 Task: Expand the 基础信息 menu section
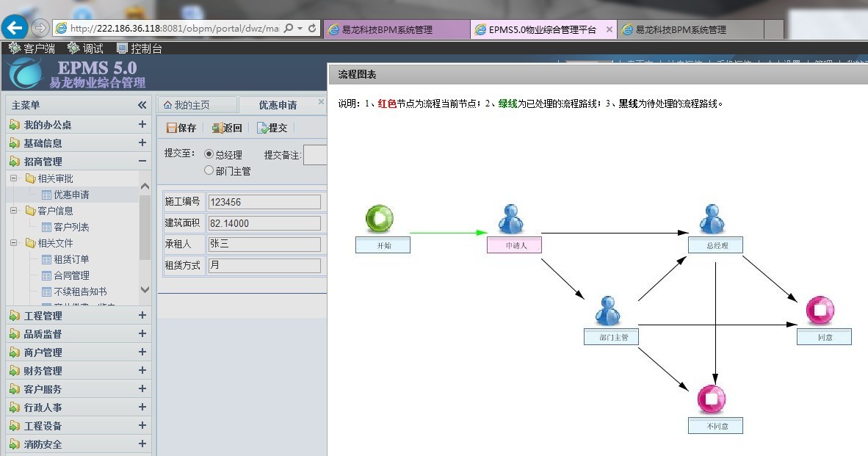[x=142, y=142]
